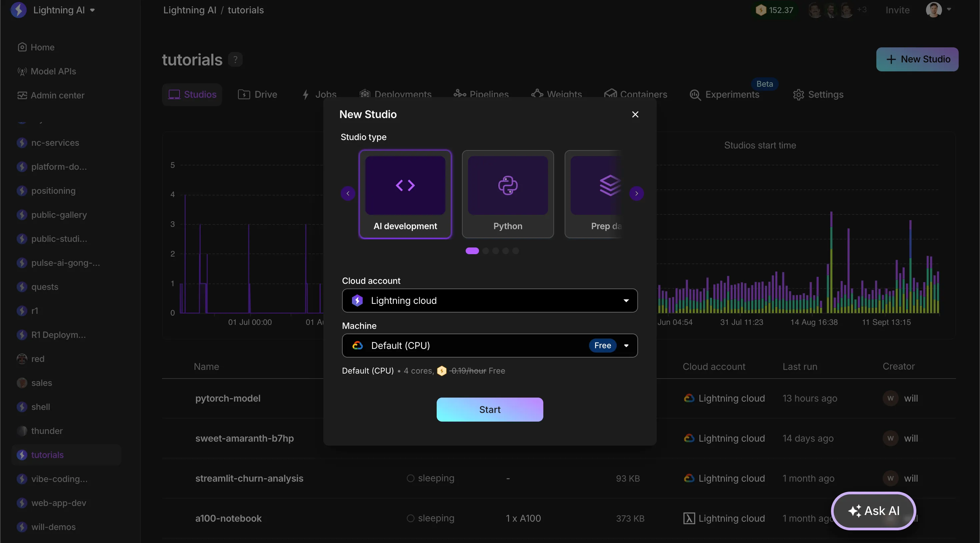980x543 pixels.
Task: Switch to the Jobs tab
Action: [319, 94]
